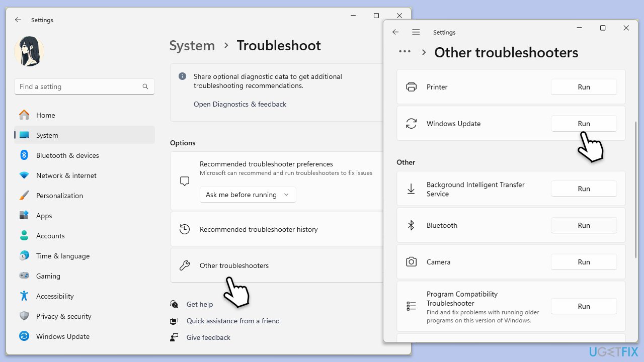Click the System monitor icon
The height and width of the screenshot is (362, 644).
pos(24,135)
